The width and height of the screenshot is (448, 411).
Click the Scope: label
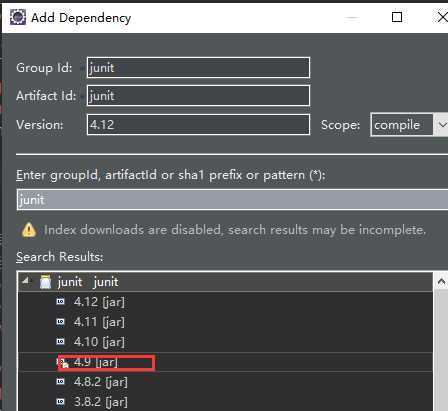pos(340,125)
